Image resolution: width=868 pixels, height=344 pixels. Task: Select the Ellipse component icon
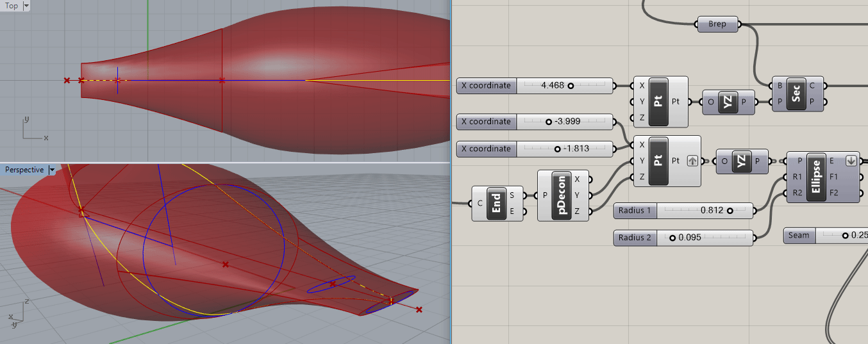click(x=816, y=177)
